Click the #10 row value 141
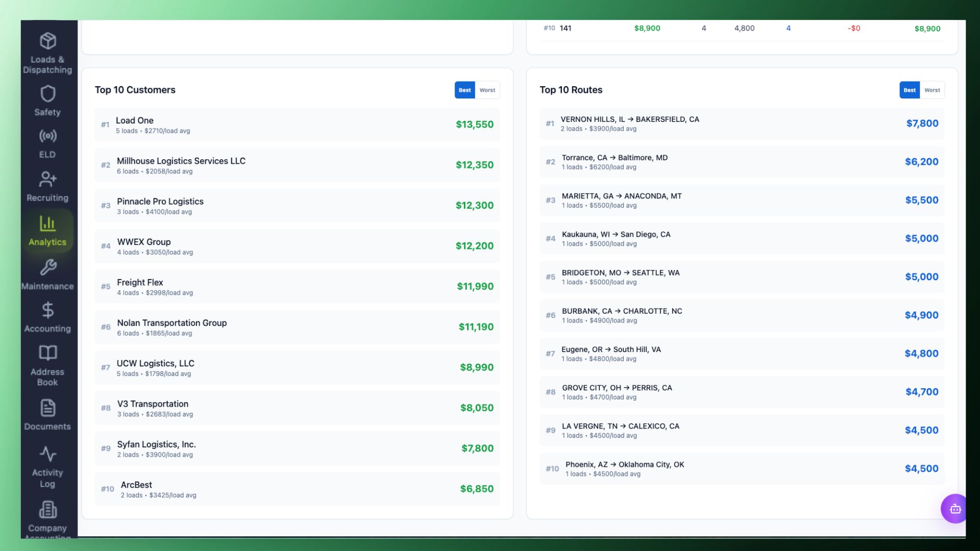 [565, 28]
